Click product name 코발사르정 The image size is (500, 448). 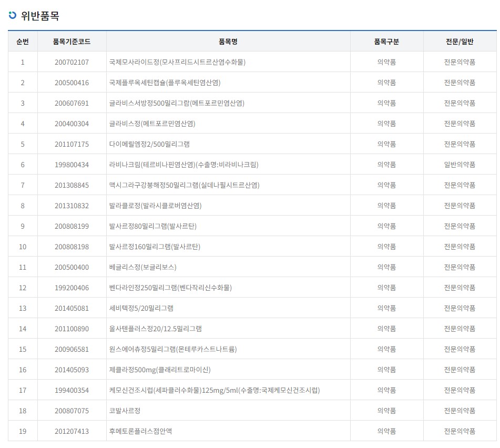[x=125, y=411]
